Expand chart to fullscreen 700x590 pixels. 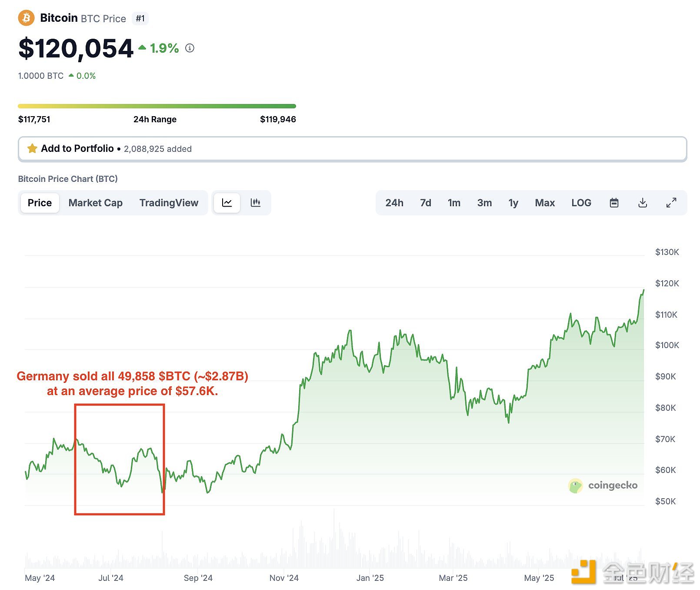[671, 203]
